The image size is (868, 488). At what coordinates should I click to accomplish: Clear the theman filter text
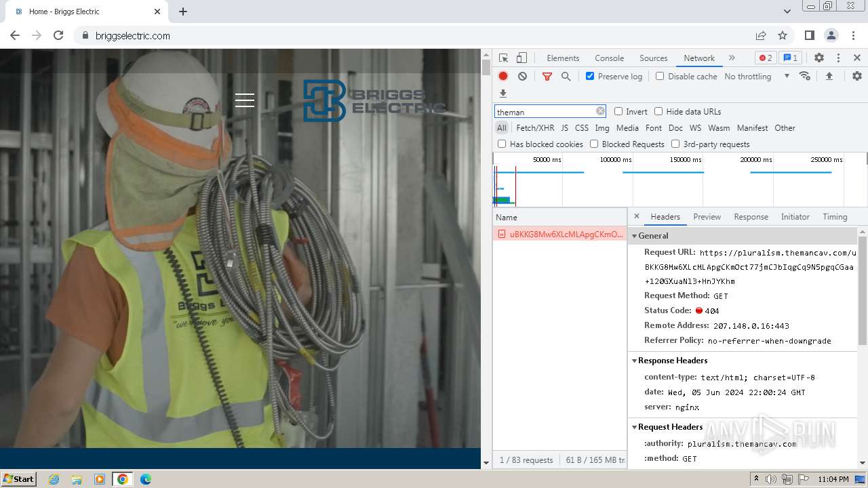coord(600,111)
